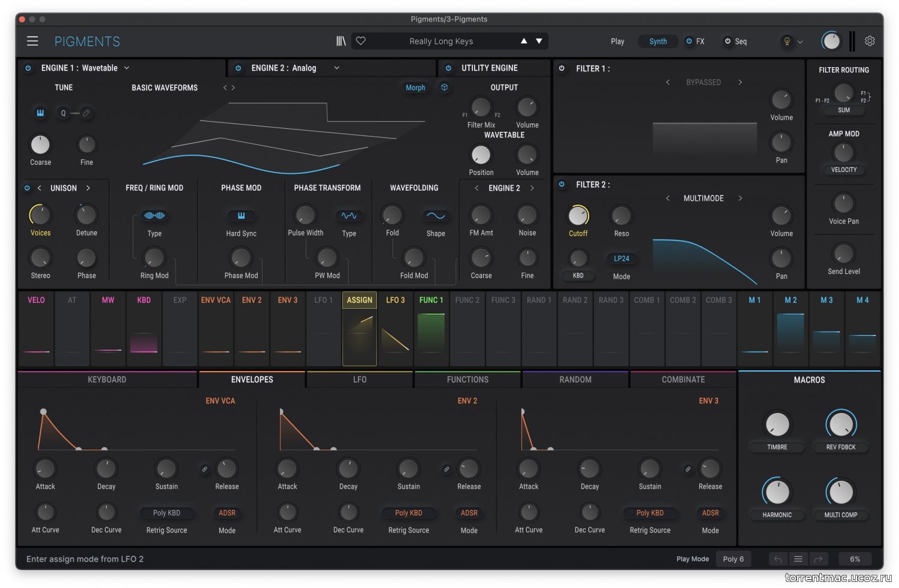899x588 pixels.
Task: Open settings gear icon
Action: point(870,41)
